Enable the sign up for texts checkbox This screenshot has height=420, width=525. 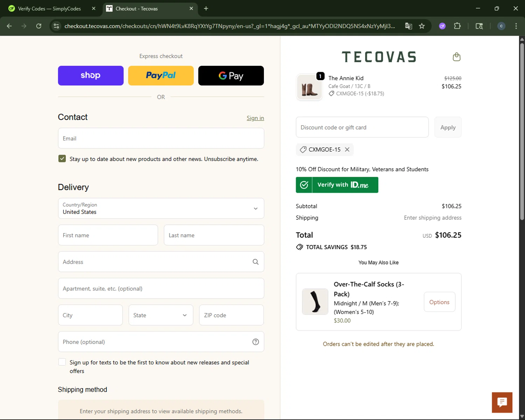[x=62, y=362]
